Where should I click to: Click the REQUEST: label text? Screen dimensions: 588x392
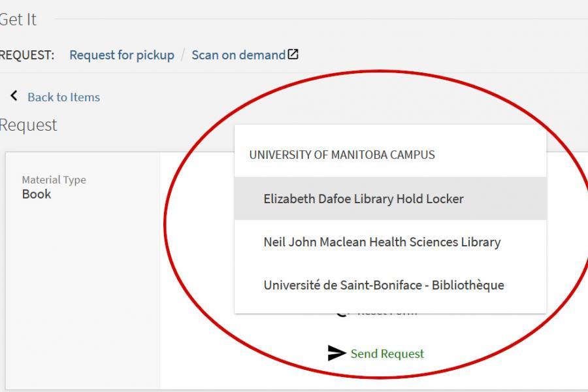point(27,55)
